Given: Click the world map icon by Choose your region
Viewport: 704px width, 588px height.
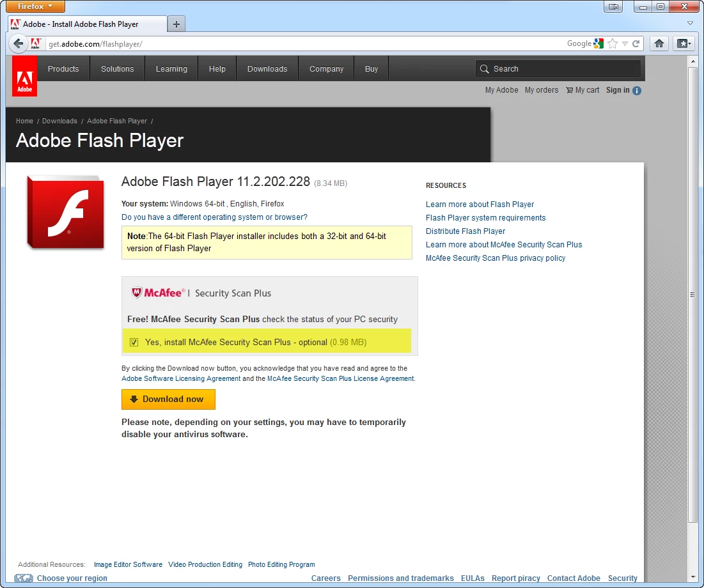Looking at the screenshot, I should 24,578.
